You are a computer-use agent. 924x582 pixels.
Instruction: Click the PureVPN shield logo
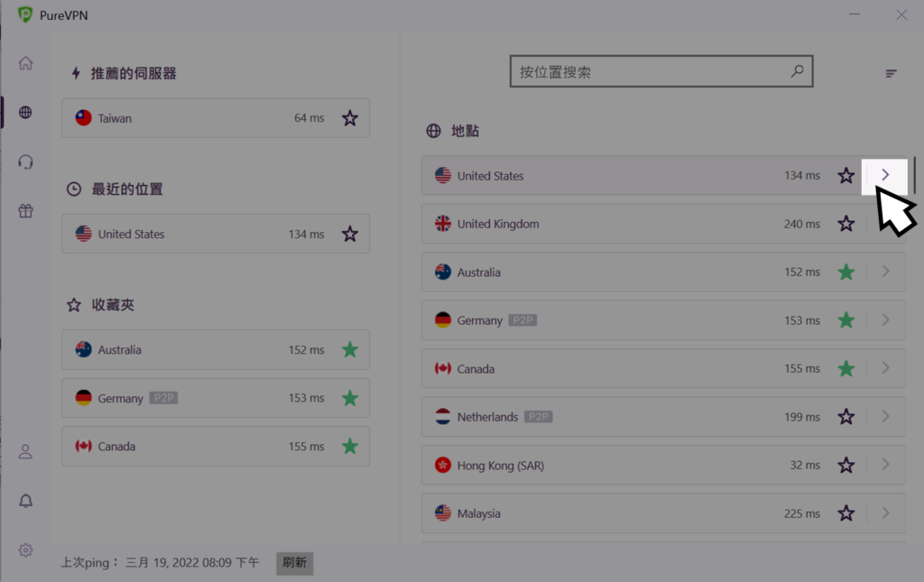click(x=25, y=14)
